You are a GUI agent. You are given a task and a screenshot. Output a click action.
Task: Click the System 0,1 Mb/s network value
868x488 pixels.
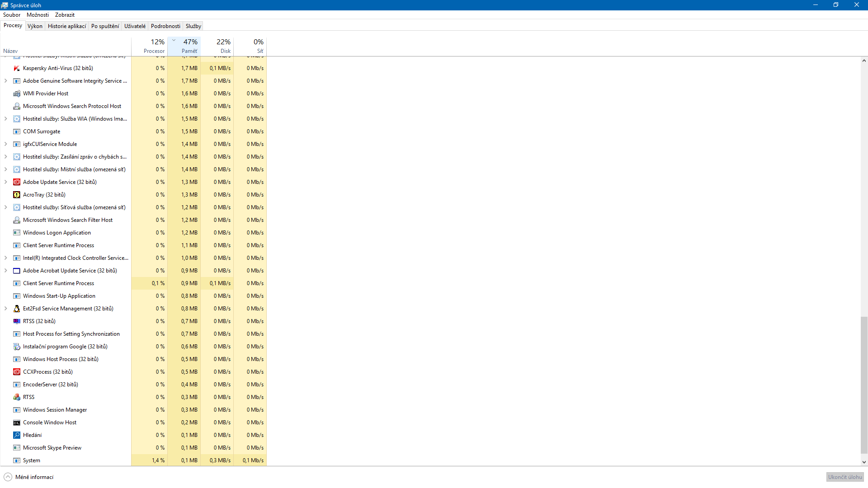[253, 460]
